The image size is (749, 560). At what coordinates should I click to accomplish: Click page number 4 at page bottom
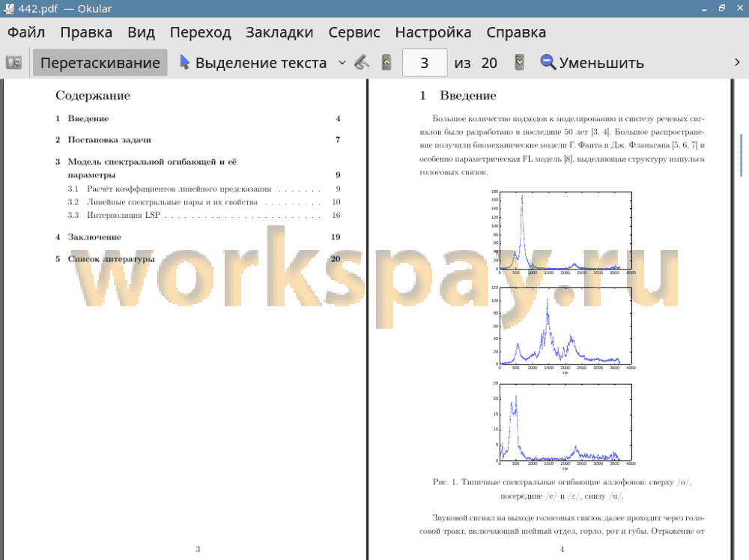[x=562, y=549]
